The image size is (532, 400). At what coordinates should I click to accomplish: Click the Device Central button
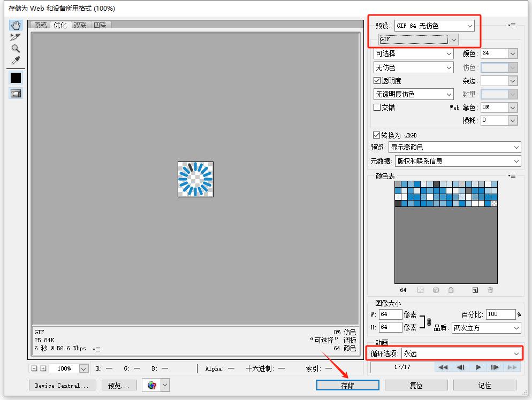coord(61,385)
